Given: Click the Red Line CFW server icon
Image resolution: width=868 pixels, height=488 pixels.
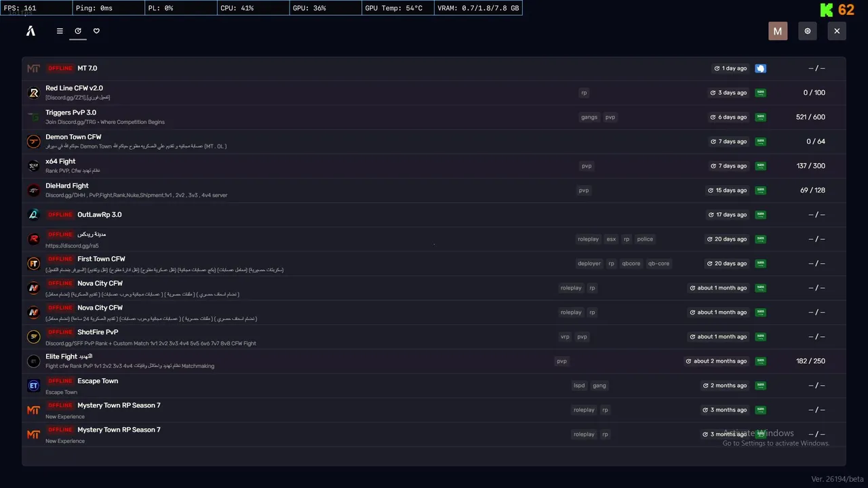Looking at the screenshot, I should coord(33,93).
